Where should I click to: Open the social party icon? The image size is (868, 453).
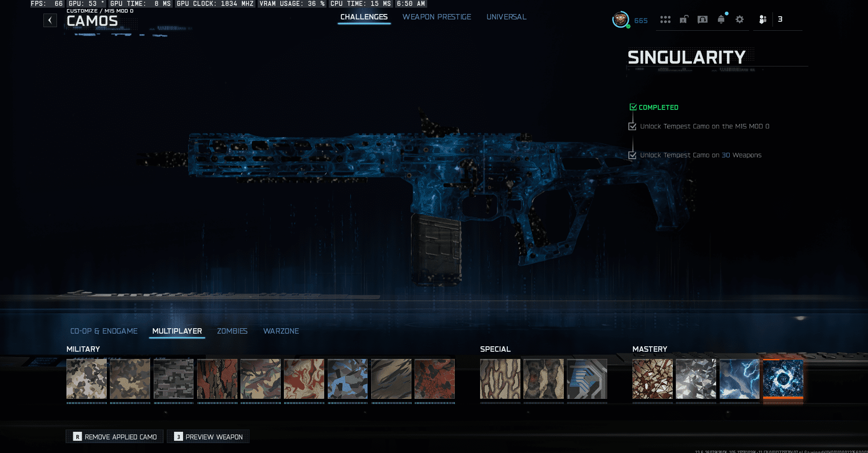(x=763, y=19)
